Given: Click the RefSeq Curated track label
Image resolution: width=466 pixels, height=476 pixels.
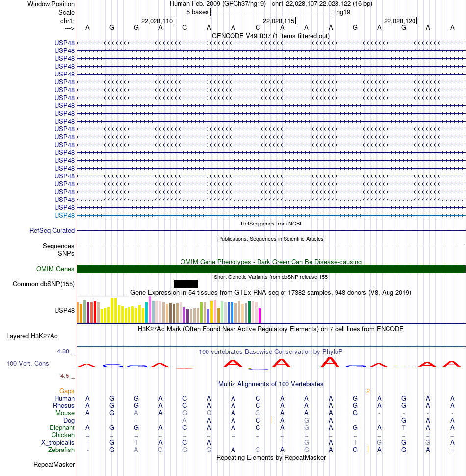Looking at the screenshot, I should click(x=52, y=231).
